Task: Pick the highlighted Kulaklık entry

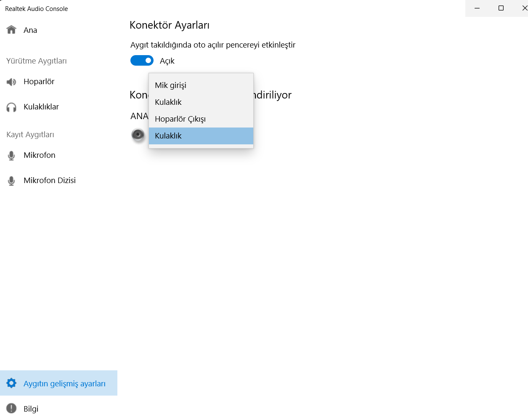Action: (x=201, y=136)
